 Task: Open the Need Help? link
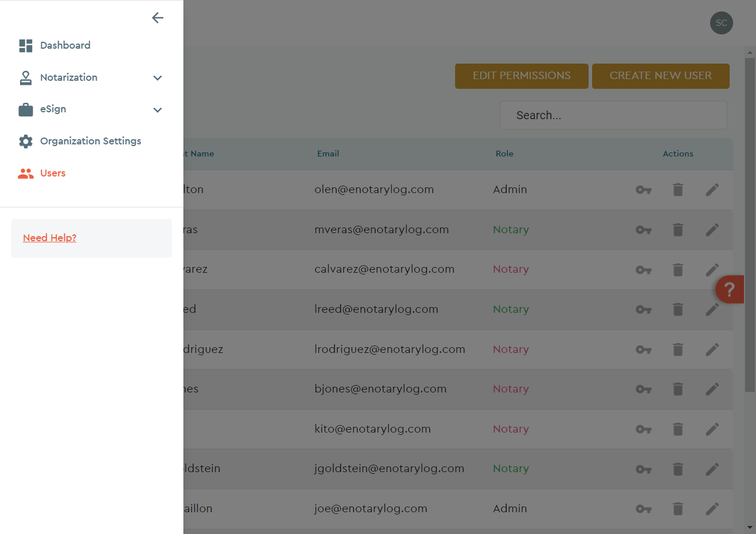(x=49, y=238)
